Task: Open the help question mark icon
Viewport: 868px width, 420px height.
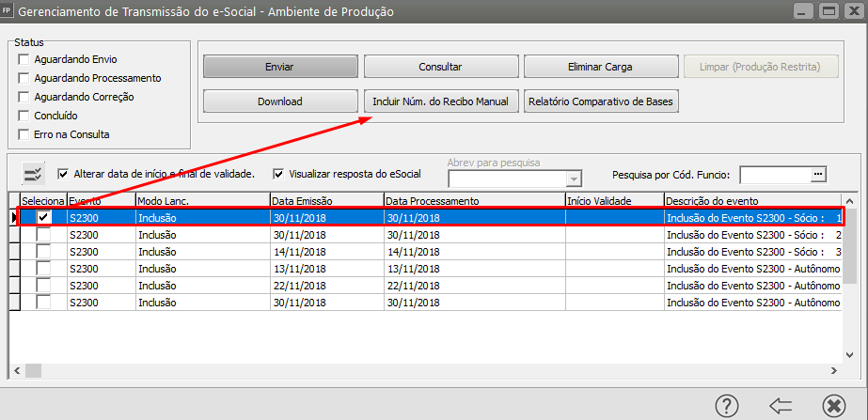Action: coord(727,406)
